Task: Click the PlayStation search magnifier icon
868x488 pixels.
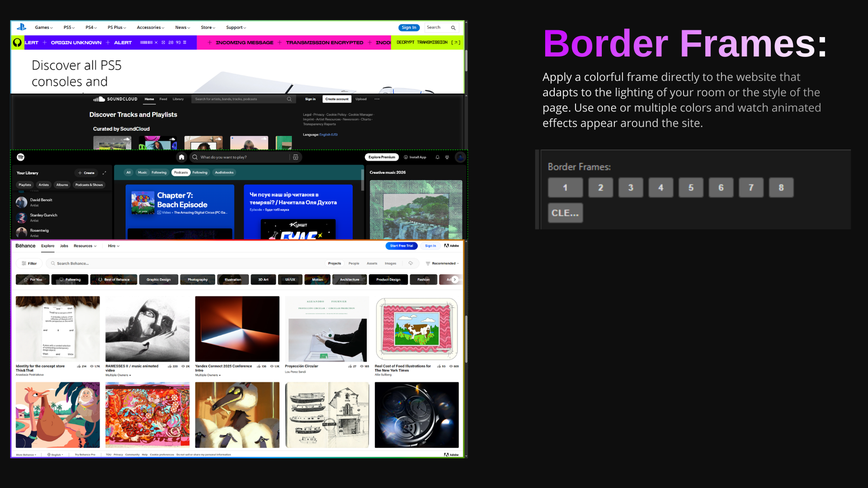Action: (x=453, y=28)
